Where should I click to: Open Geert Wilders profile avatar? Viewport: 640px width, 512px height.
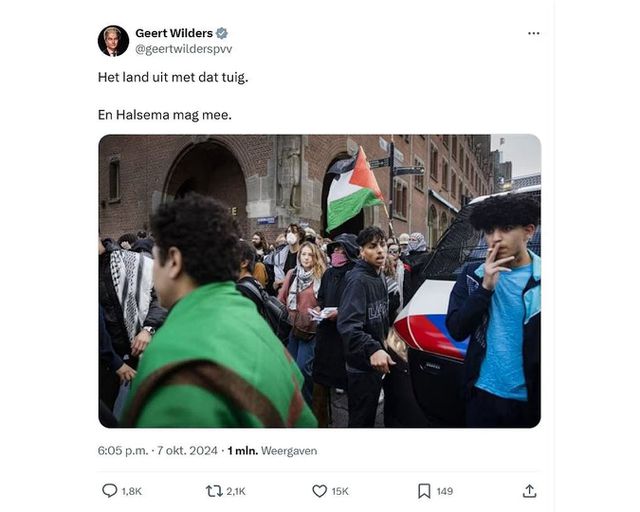click(x=113, y=41)
